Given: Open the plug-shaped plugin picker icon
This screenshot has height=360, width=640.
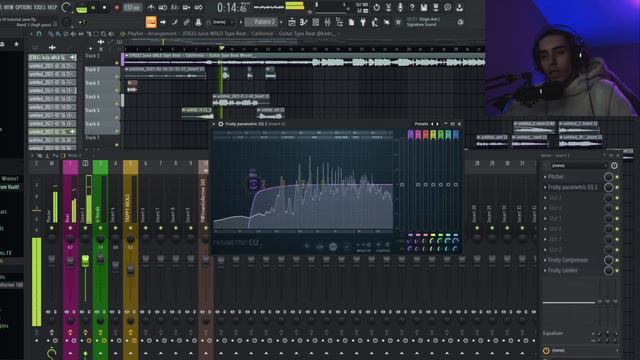Looking at the screenshot, I should click(x=363, y=22).
